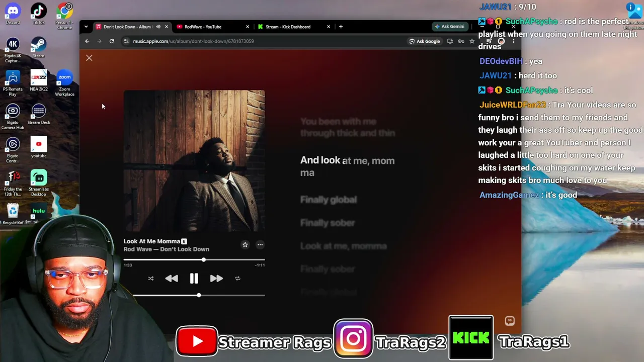Toggle repeat in the music player
The image size is (644, 362).
[237, 279]
